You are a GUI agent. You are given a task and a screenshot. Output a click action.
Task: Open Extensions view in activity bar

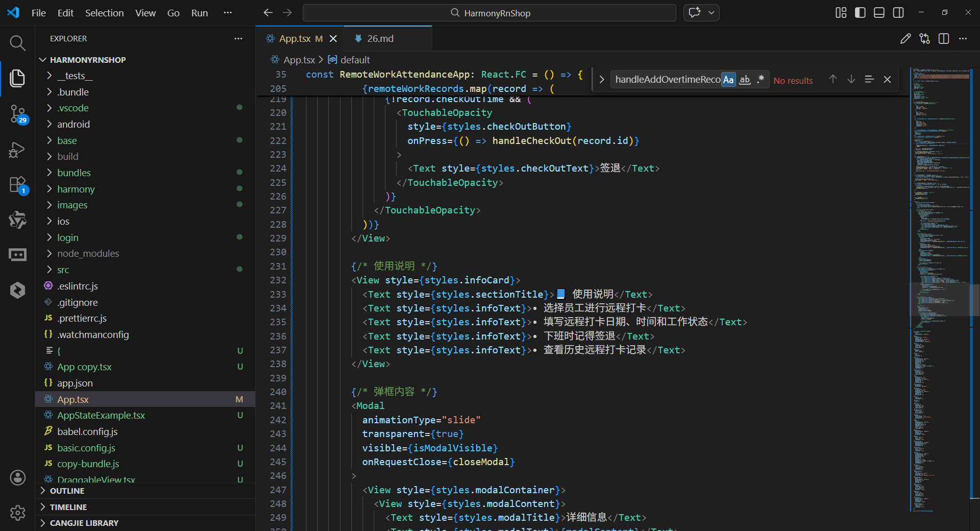click(17, 184)
